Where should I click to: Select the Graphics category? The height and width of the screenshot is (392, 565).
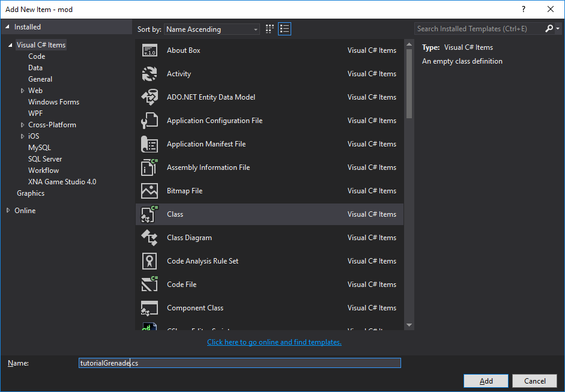click(31, 193)
